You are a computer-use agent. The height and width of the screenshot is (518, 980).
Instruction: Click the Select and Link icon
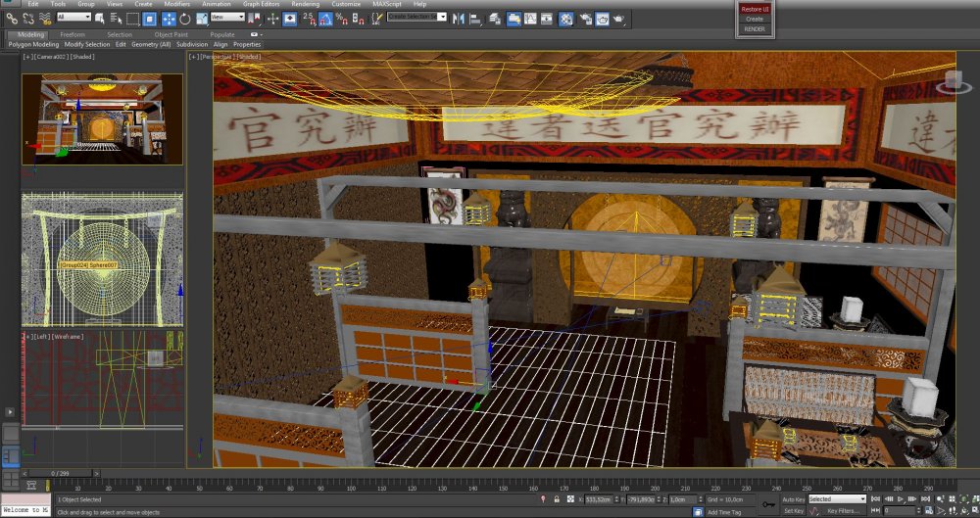11,18
